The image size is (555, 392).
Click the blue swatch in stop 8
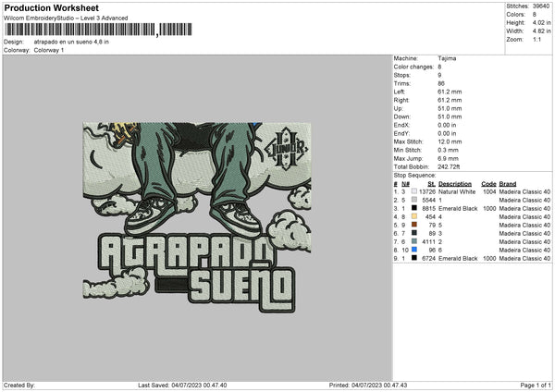414,250
